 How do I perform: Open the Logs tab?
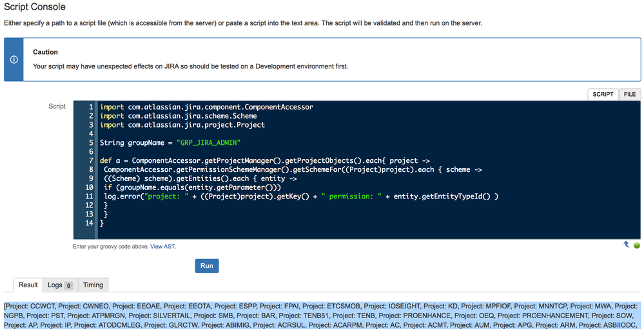[x=59, y=285]
